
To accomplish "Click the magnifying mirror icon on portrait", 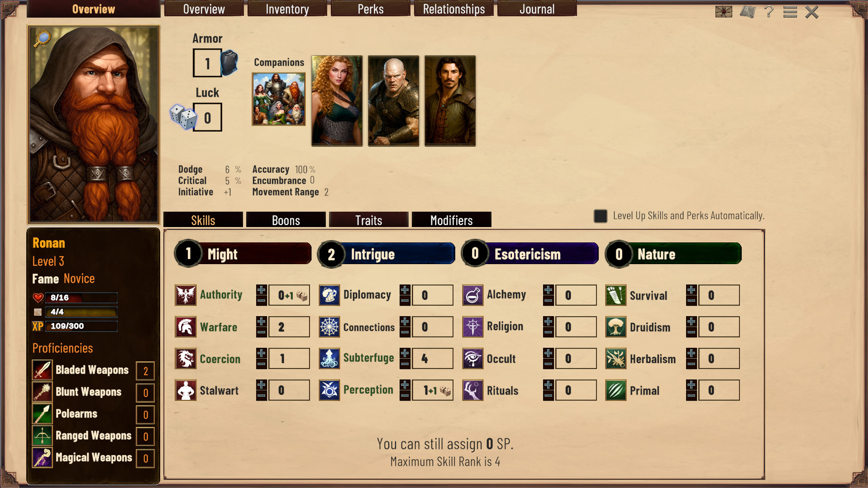I will (x=42, y=39).
